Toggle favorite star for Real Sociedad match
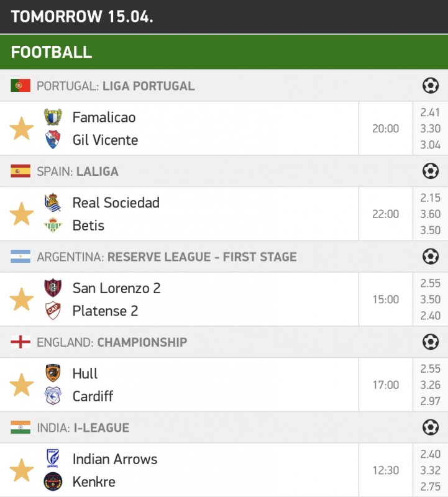The width and height of the screenshot is (448, 497). click(22, 214)
